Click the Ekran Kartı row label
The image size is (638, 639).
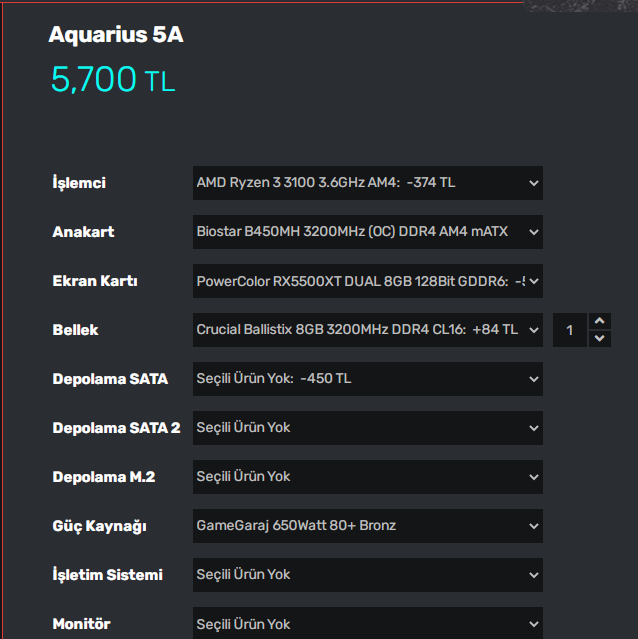click(x=95, y=281)
